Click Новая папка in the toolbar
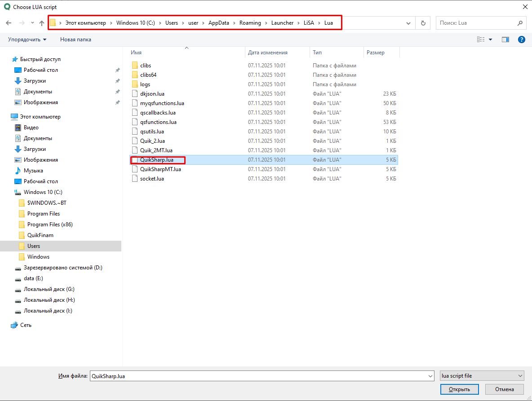This screenshot has height=401, width=532. (75, 40)
